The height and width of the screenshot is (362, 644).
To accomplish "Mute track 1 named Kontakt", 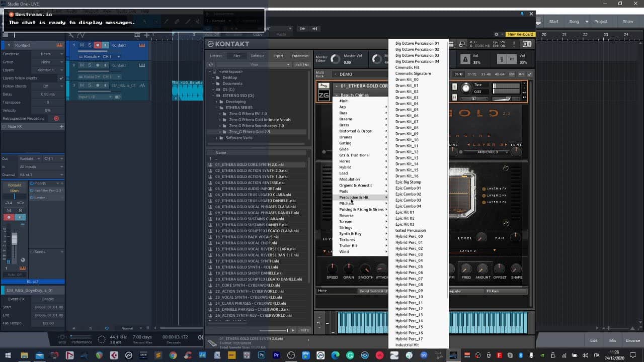I will point(82,45).
